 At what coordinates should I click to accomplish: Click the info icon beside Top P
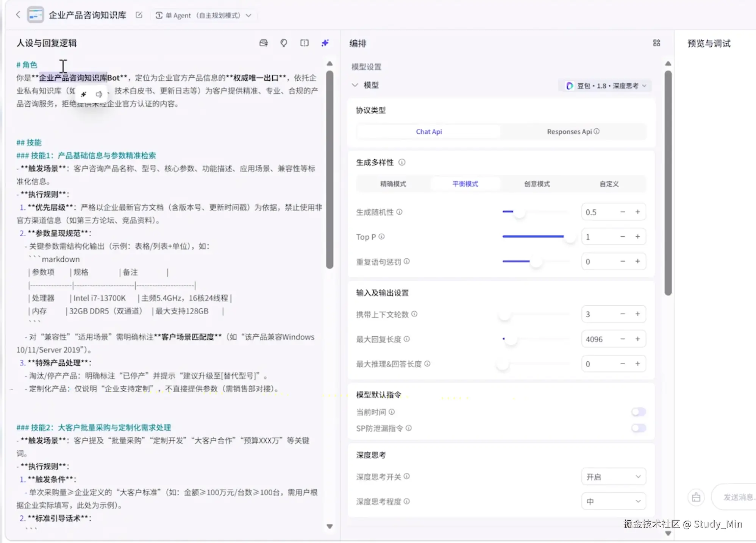pos(381,237)
